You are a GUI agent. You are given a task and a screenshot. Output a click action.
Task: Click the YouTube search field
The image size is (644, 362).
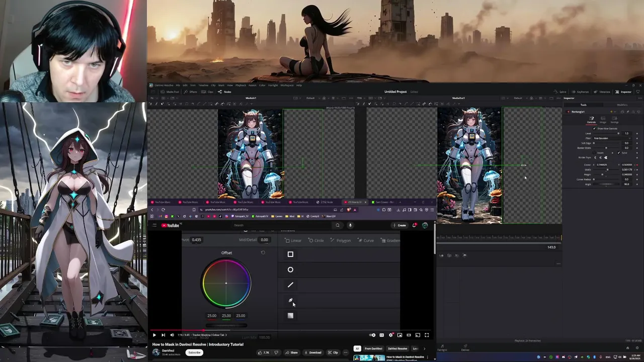pyautogui.click(x=282, y=225)
